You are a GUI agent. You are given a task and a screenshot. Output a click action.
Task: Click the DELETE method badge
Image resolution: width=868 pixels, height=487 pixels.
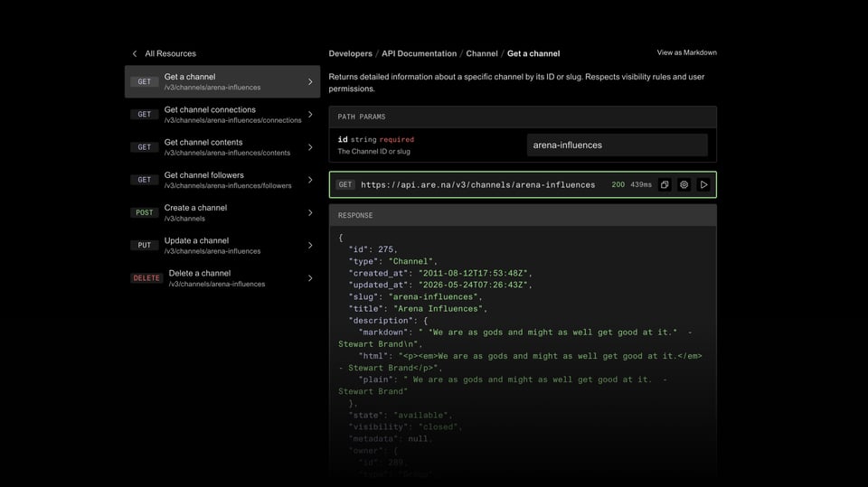click(x=146, y=278)
